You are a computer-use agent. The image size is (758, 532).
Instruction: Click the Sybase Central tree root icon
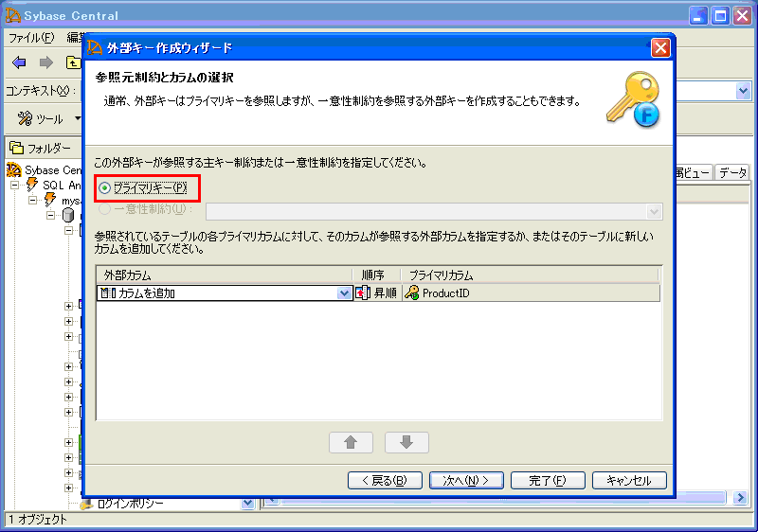coord(14,170)
